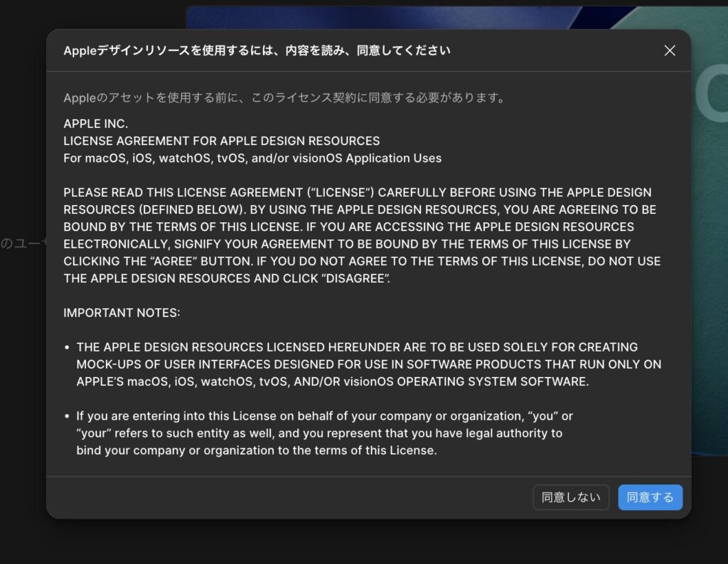The image size is (728, 564).
Task: Close the Apple design resources dialog
Action: point(670,50)
